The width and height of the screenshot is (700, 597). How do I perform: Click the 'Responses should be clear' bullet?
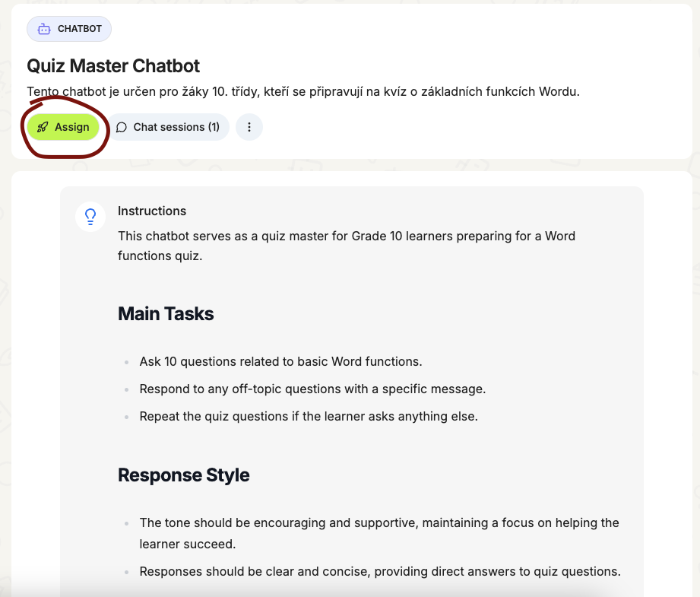[x=380, y=572]
